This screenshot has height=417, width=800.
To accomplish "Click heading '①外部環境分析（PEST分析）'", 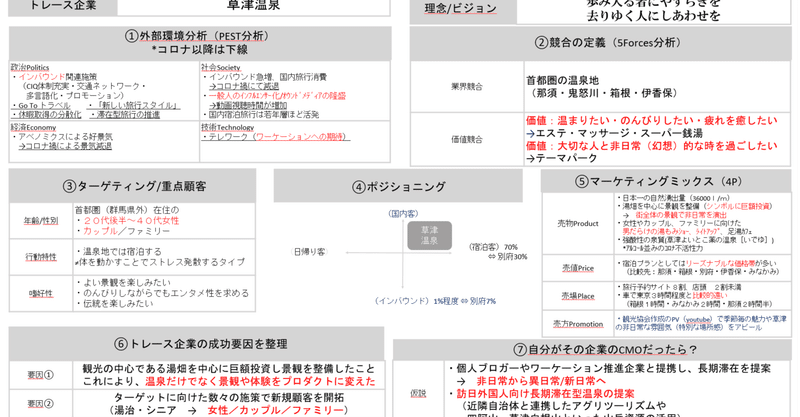I will pos(200,36).
